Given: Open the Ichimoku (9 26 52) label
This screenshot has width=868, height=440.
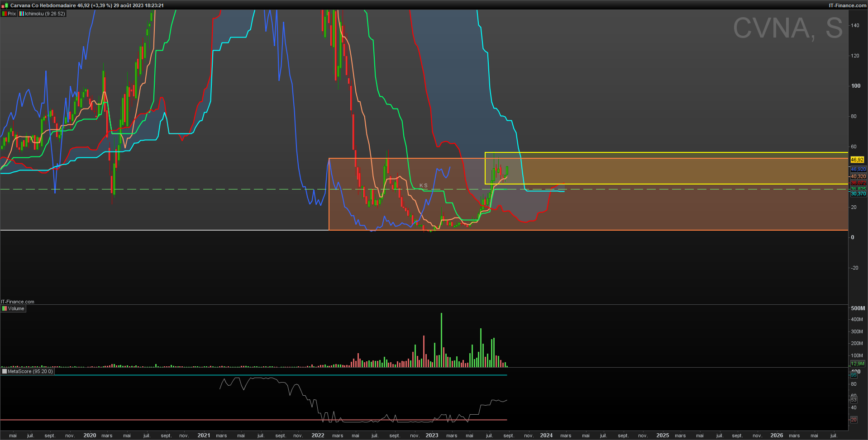Looking at the screenshot, I should point(45,14).
